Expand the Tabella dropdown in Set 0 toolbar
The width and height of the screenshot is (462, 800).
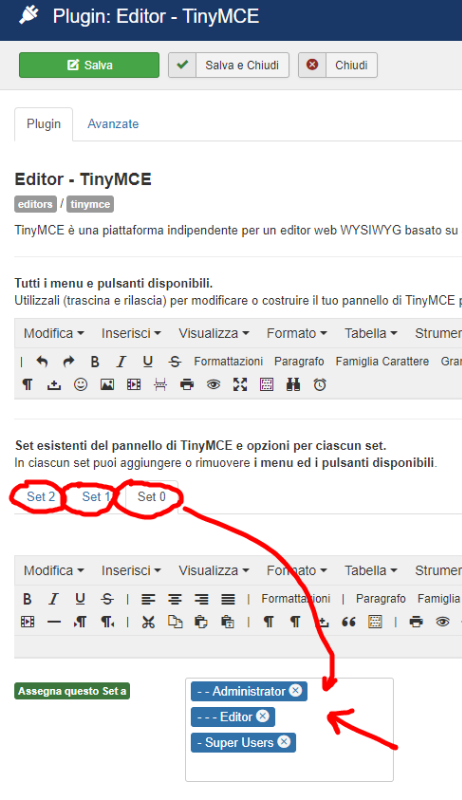click(370, 570)
